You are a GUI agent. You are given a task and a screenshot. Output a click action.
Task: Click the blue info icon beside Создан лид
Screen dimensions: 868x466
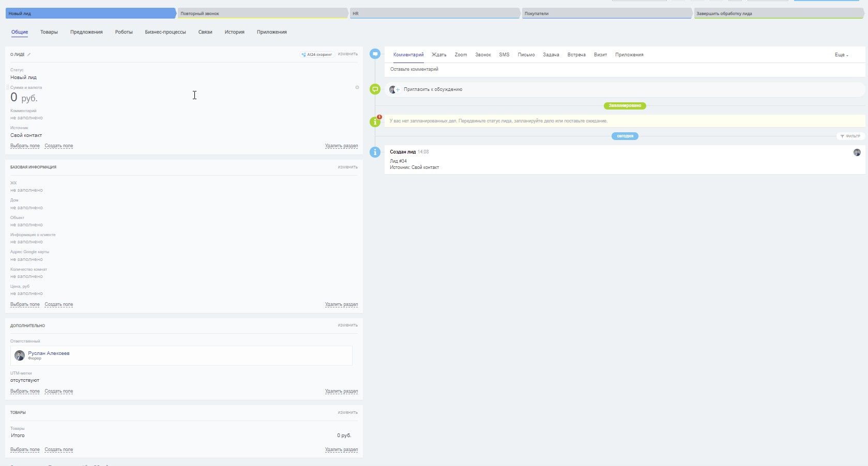(x=375, y=152)
